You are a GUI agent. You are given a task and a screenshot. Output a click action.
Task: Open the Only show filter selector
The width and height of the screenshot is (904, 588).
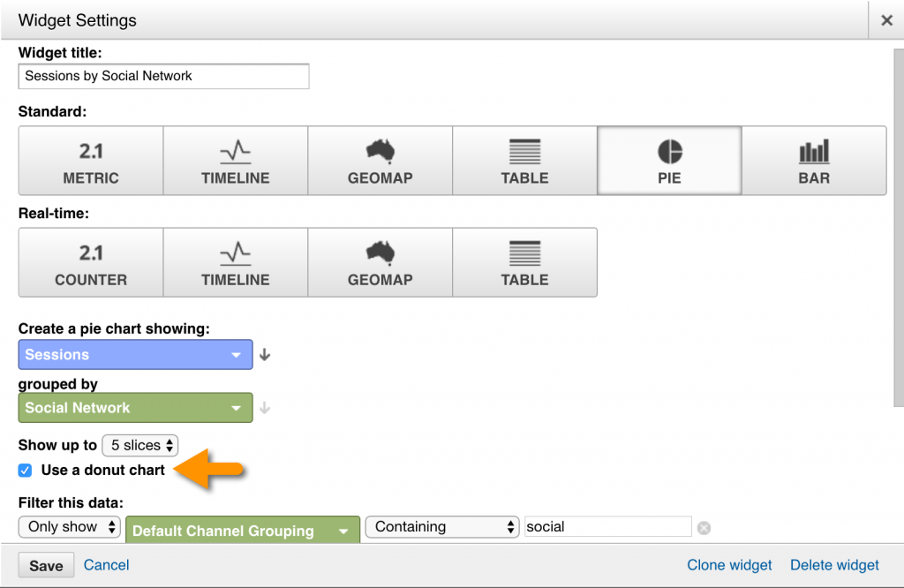tap(69, 526)
